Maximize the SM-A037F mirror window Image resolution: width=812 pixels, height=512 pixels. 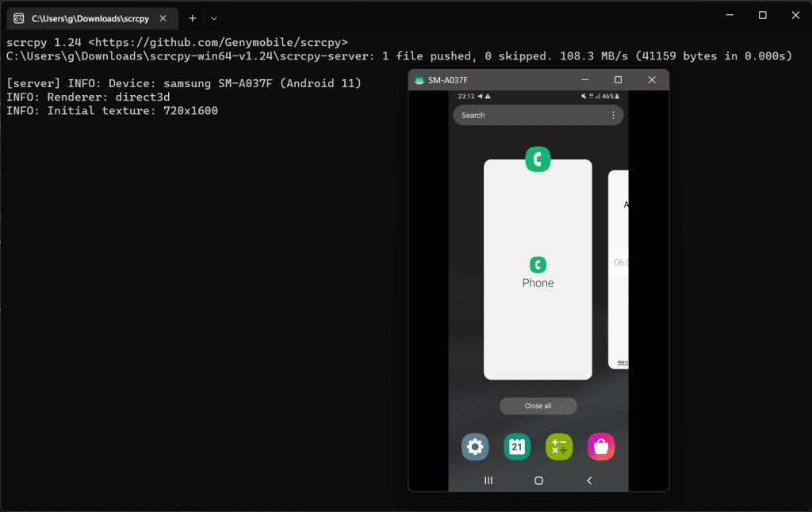coord(618,80)
